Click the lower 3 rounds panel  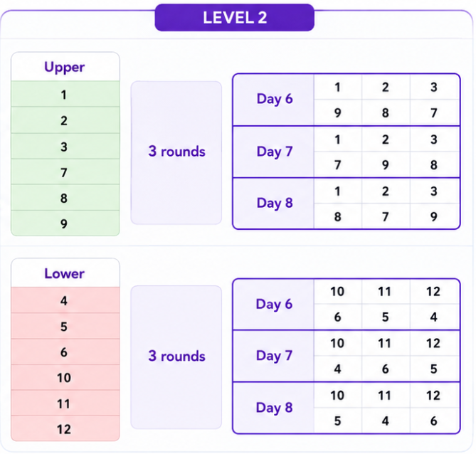tap(176, 357)
